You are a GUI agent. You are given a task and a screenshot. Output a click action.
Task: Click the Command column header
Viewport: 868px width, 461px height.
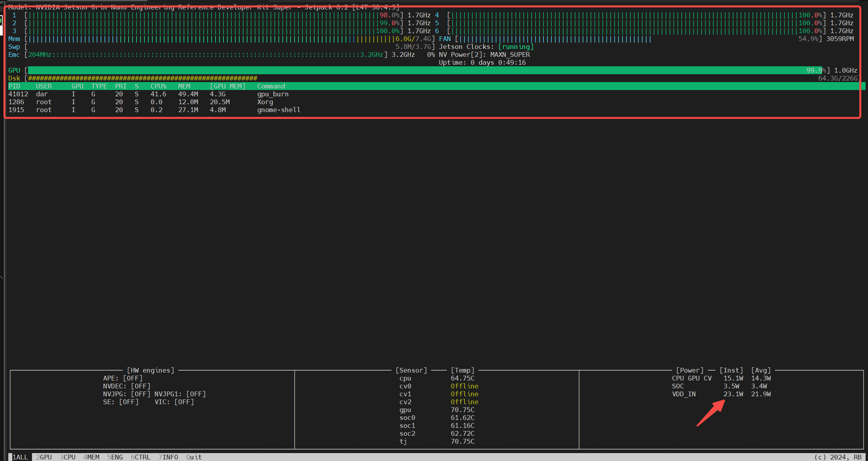[271, 86]
